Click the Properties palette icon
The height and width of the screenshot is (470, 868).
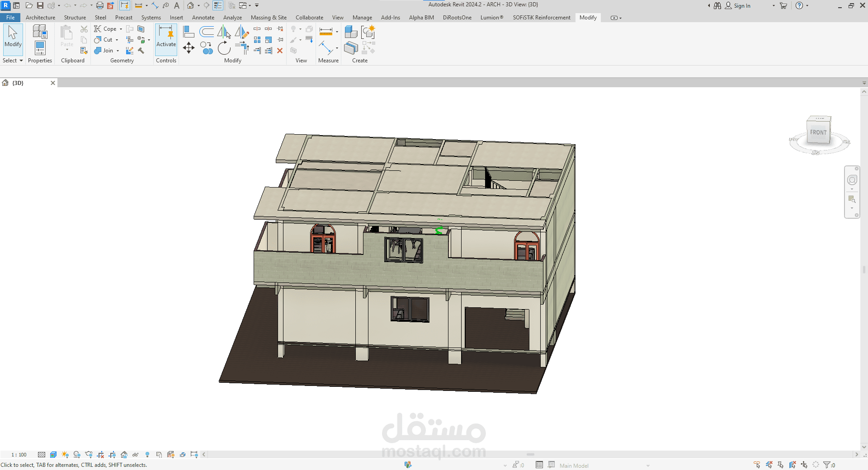coord(40,48)
